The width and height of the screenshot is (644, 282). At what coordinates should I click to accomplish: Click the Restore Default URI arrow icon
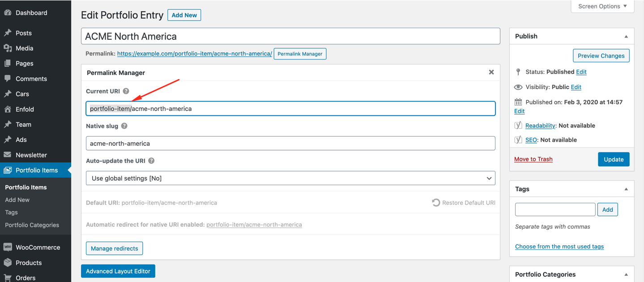click(x=435, y=202)
